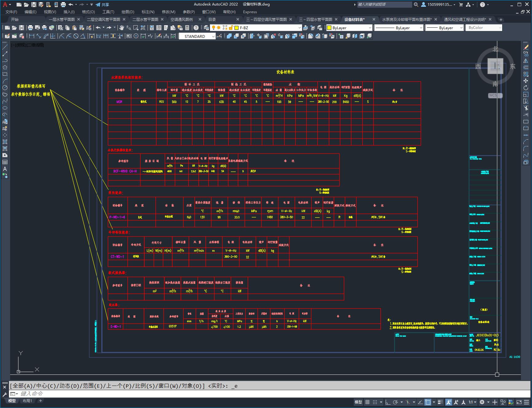Toggle lineweight display in the status bar
Screen dimensions: 532x408
(x=440, y=402)
